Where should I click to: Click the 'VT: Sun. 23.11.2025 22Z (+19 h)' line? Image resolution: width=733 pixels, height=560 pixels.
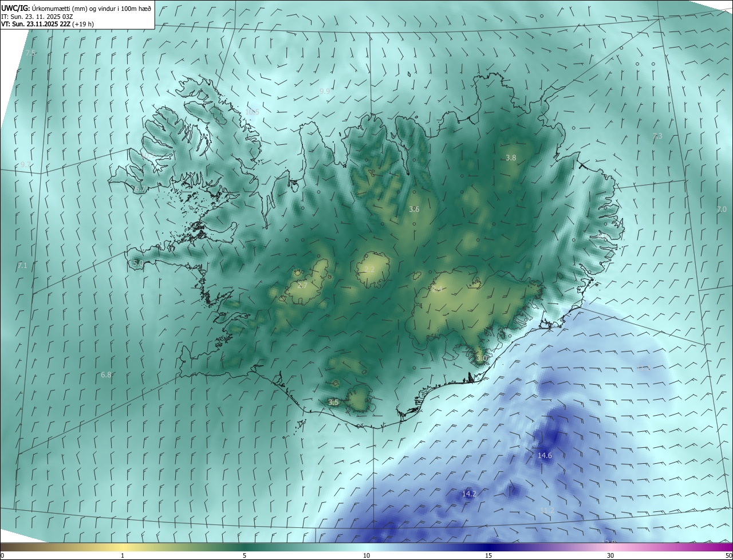(x=48, y=24)
